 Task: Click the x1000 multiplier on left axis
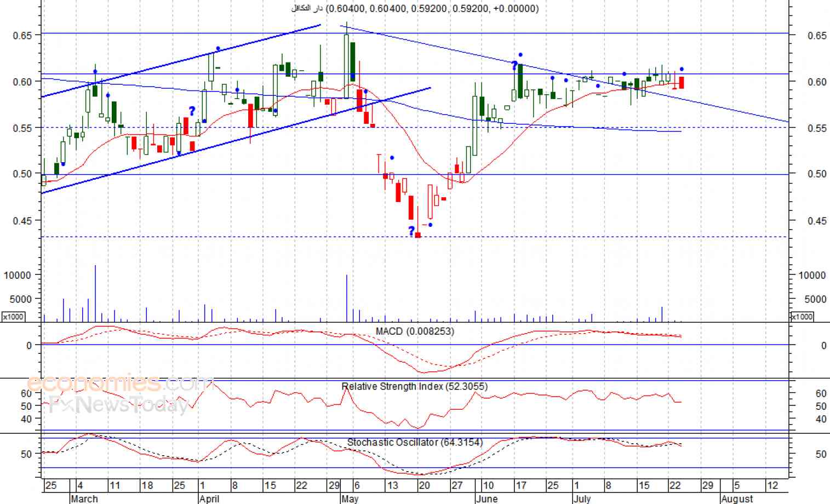(13, 317)
